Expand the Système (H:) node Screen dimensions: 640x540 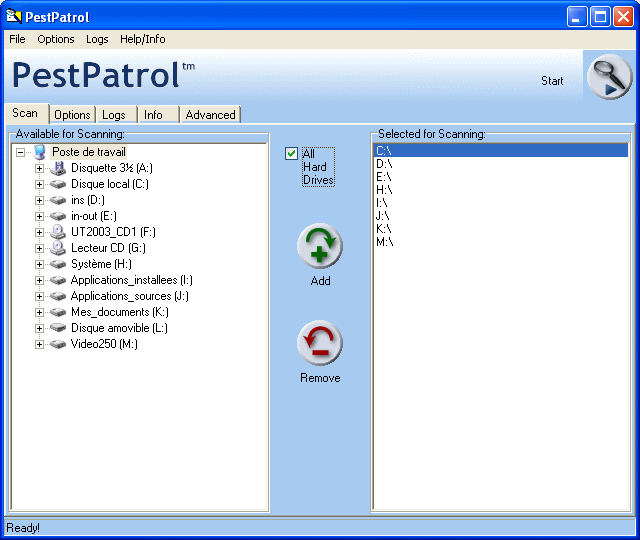pyautogui.click(x=39, y=264)
